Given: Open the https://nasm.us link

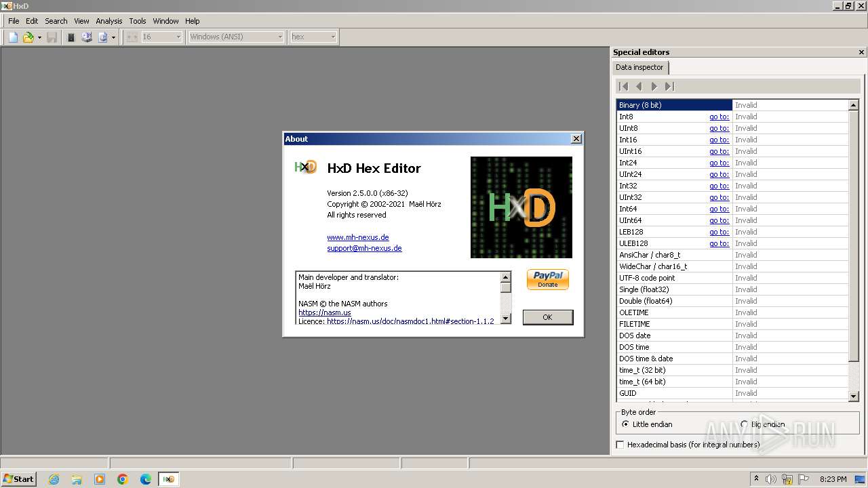Looking at the screenshot, I should [325, 312].
